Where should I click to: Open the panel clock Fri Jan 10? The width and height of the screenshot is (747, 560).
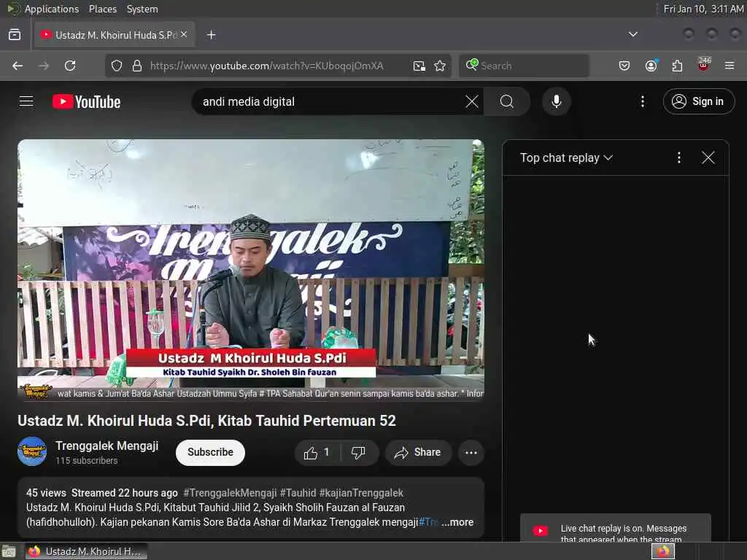pyautogui.click(x=703, y=9)
